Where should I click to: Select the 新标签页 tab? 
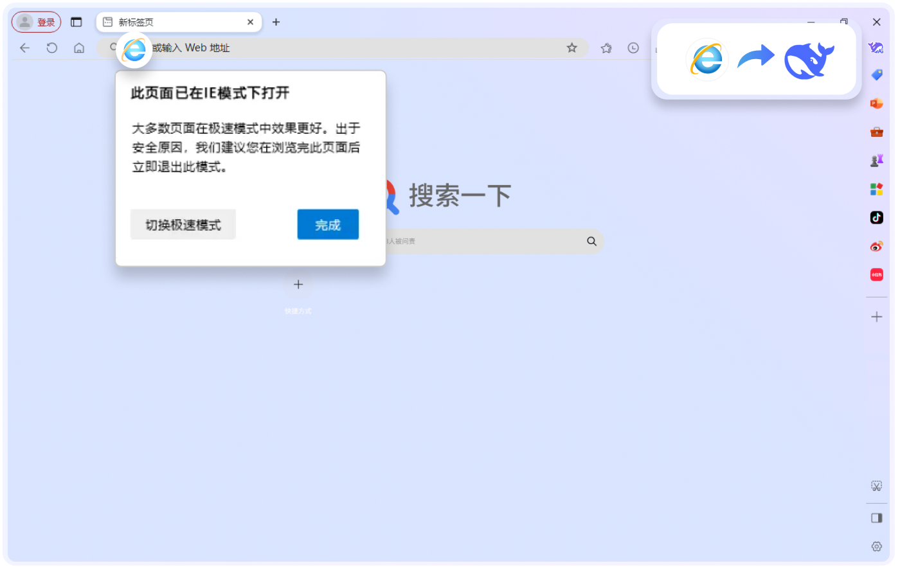coord(179,22)
